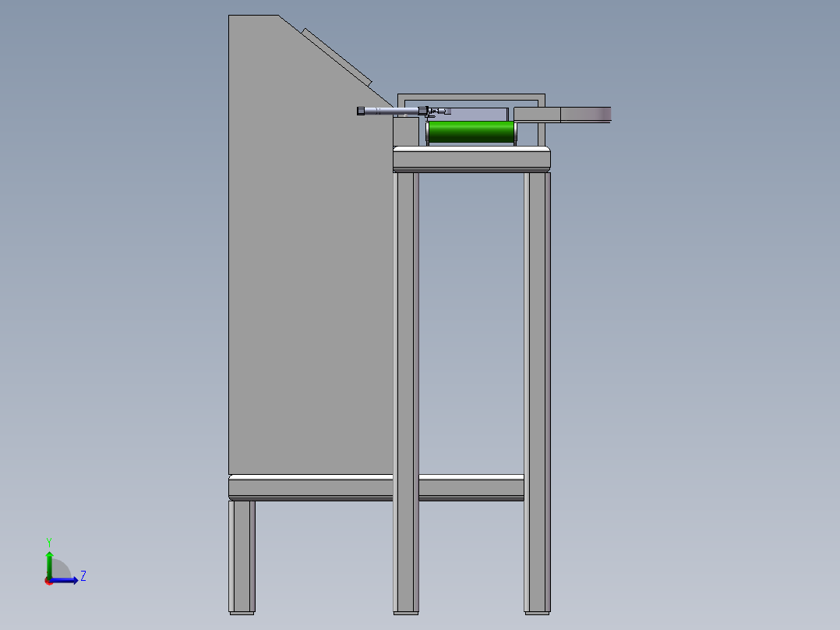Select the pneumatic cylinder rod left of the roller
This screenshot has height=630, width=840.
(x=390, y=111)
